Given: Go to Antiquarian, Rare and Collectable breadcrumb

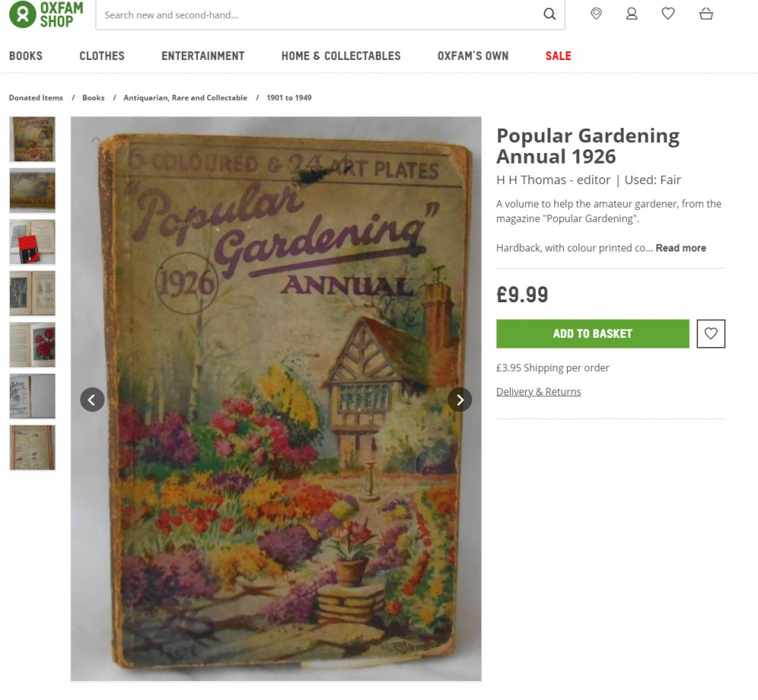Looking at the screenshot, I should [185, 98].
